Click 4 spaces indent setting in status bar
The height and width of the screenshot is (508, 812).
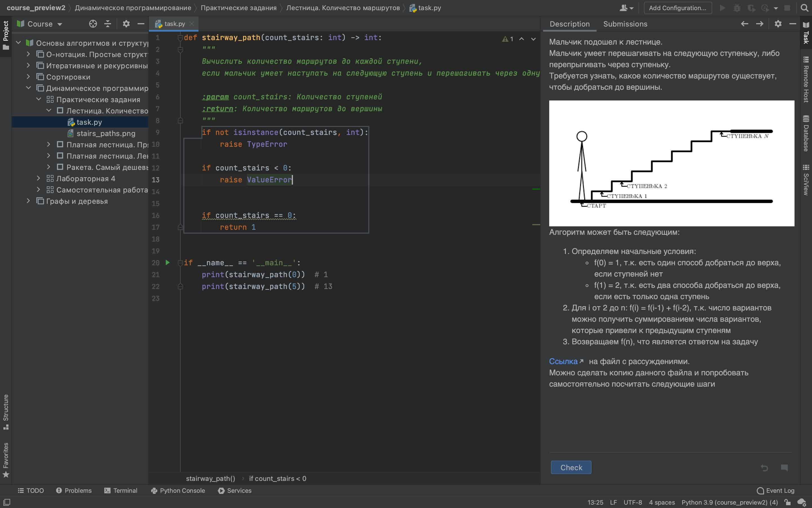pyautogui.click(x=662, y=502)
